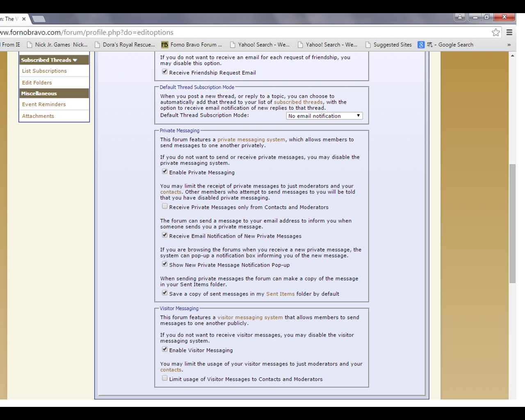Check Receive Private Messages only from Contacts
Screen dimensions: 525x420
coord(164,206)
